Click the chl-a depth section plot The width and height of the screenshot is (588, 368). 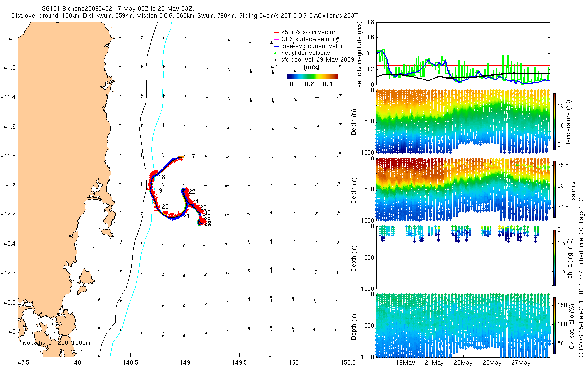click(463, 257)
